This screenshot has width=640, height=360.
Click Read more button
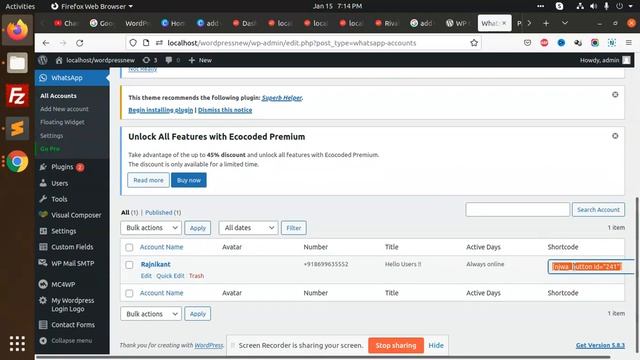coord(148,180)
